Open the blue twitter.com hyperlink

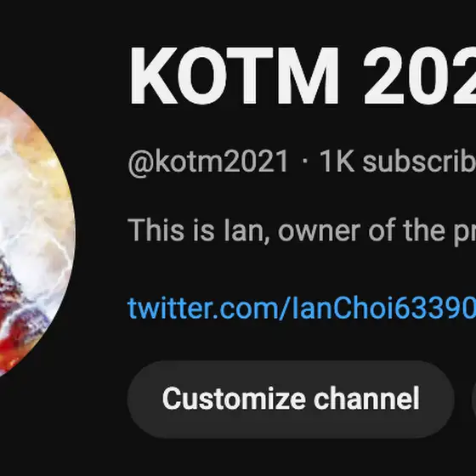pyautogui.click(x=302, y=309)
